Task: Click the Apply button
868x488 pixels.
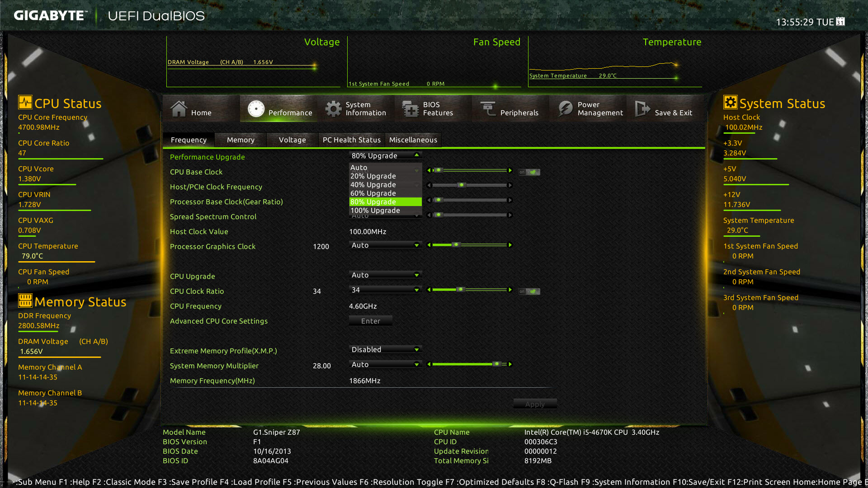Action: click(x=535, y=404)
